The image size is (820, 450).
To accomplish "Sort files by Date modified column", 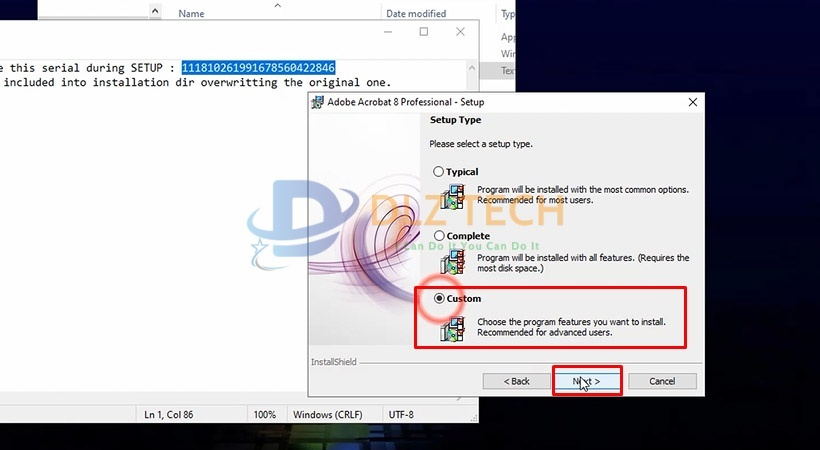I will click(x=416, y=14).
